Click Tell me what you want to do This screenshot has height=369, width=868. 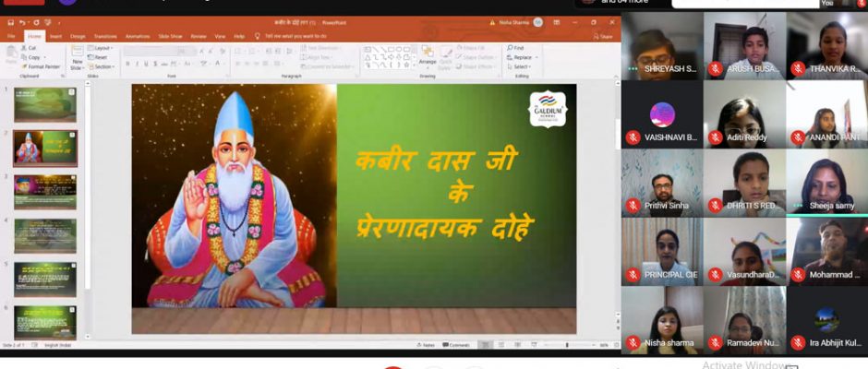[295, 36]
